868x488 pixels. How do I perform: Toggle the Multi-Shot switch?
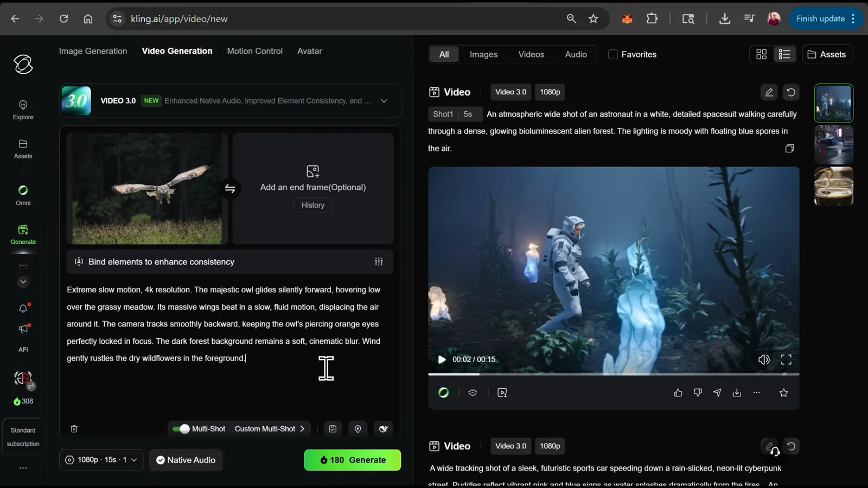[x=181, y=429]
